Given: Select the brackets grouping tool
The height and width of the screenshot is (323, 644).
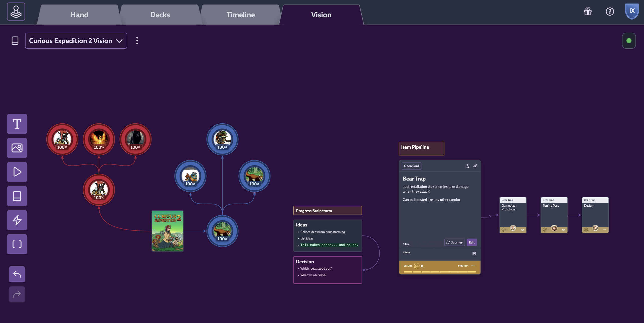Looking at the screenshot, I should point(17,244).
